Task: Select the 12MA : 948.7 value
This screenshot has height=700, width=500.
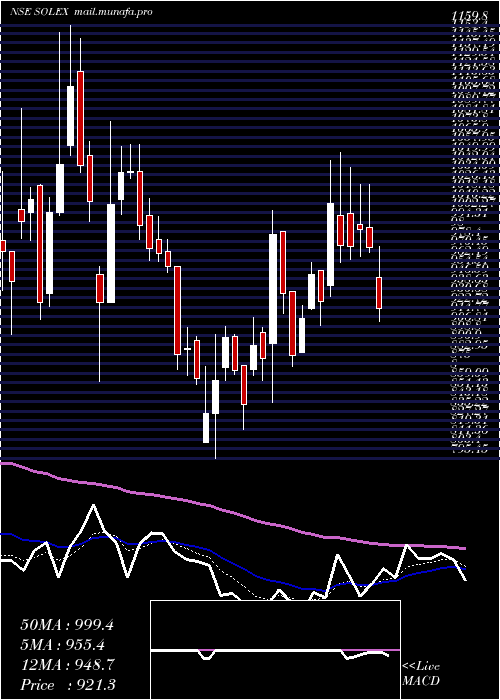Action: coord(67,665)
